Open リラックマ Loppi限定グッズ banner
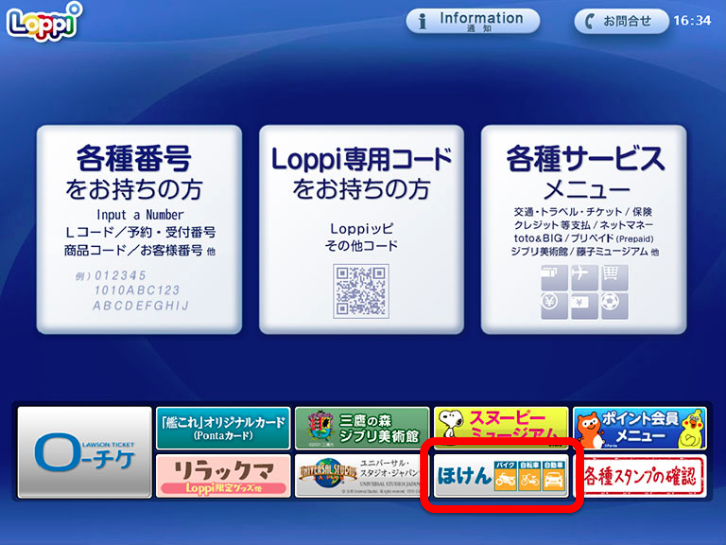This screenshot has height=545, width=726. [223, 476]
